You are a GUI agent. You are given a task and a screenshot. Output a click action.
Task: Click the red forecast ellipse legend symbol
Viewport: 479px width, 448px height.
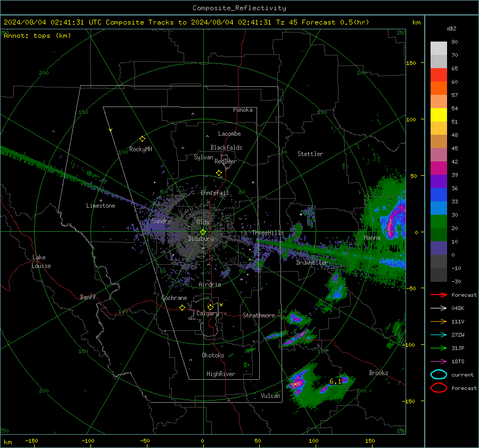point(439,388)
